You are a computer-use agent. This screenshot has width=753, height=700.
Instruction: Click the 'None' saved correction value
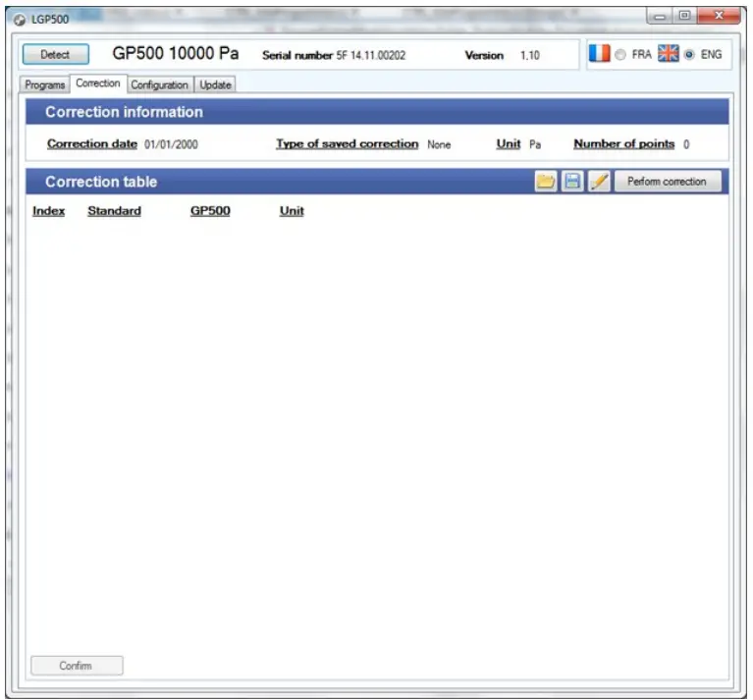439,144
